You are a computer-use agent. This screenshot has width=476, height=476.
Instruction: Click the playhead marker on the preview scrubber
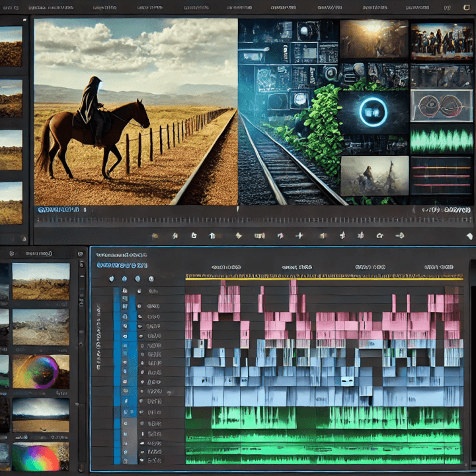pos(238,209)
